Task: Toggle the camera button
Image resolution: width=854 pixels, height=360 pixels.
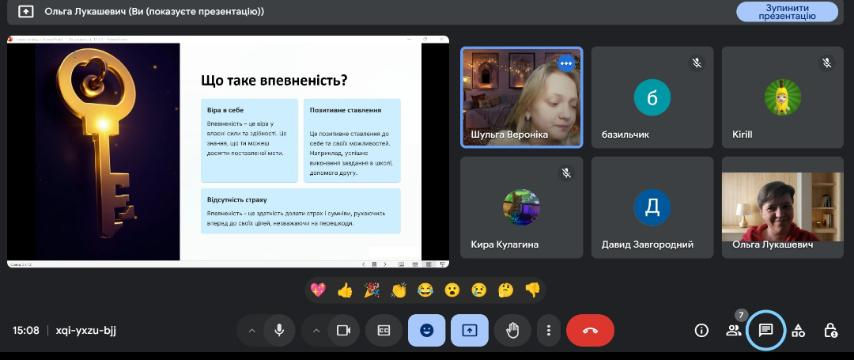Action: [x=343, y=330]
